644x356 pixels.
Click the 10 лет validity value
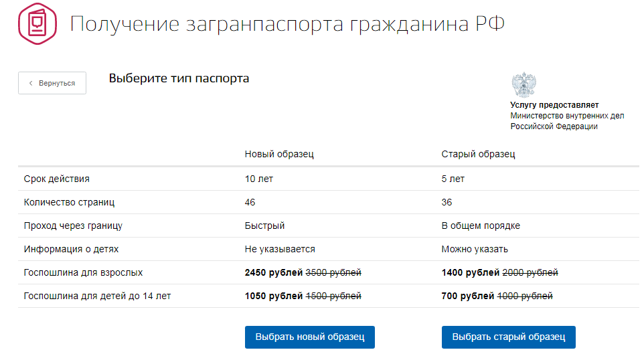pyautogui.click(x=259, y=179)
